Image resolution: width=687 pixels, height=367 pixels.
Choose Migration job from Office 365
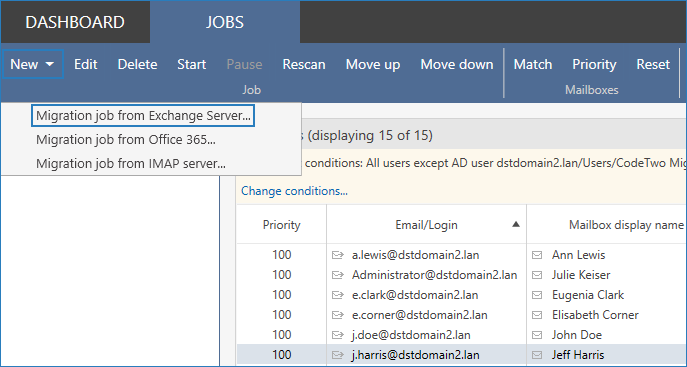pyautogui.click(x=126, y=140)
